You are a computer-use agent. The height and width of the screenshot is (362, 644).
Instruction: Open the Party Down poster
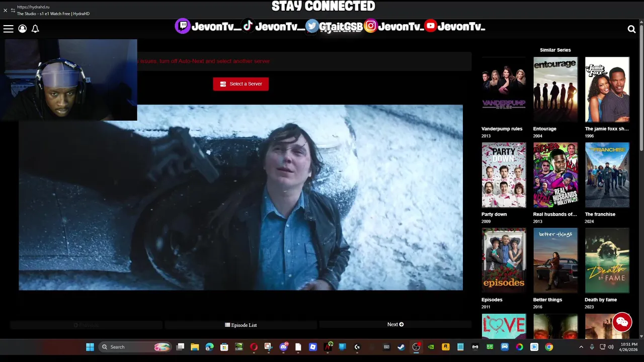pos(504,174)
